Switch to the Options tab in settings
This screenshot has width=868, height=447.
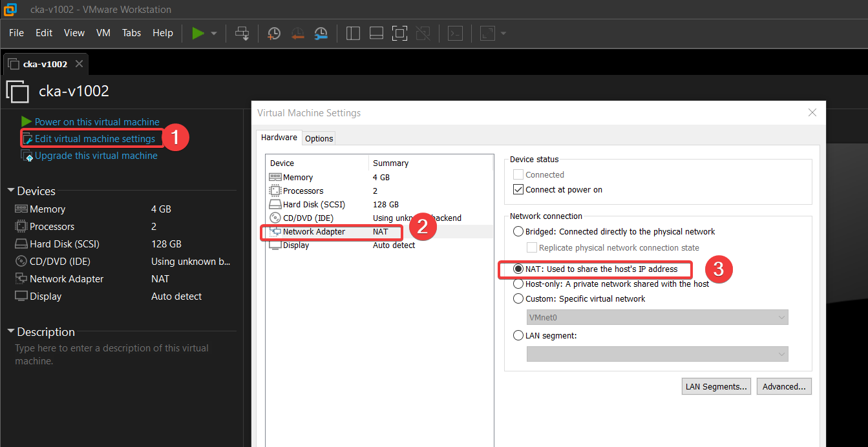pyautogui.click(x=319, y=138)
